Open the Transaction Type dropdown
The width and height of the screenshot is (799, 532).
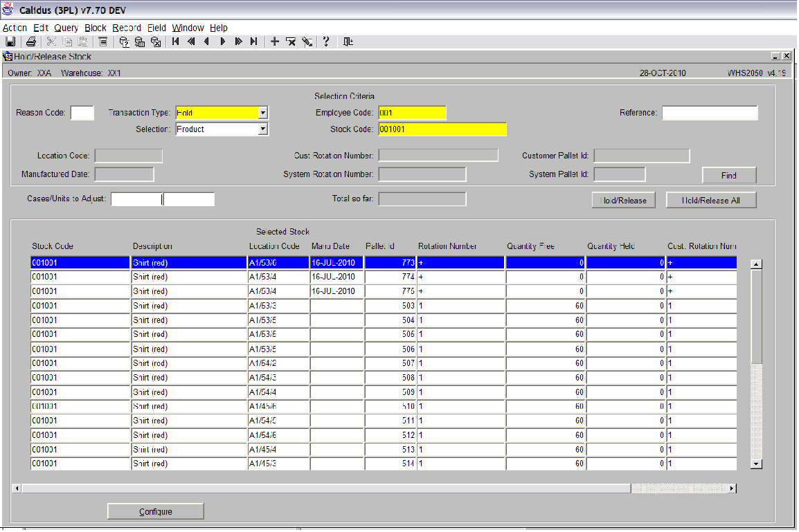263,113
